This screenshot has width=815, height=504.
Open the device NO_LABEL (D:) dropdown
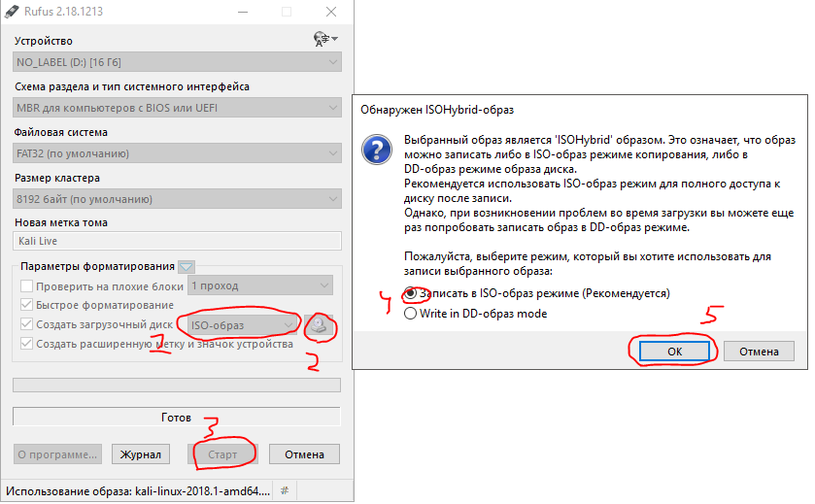[177, 62]
